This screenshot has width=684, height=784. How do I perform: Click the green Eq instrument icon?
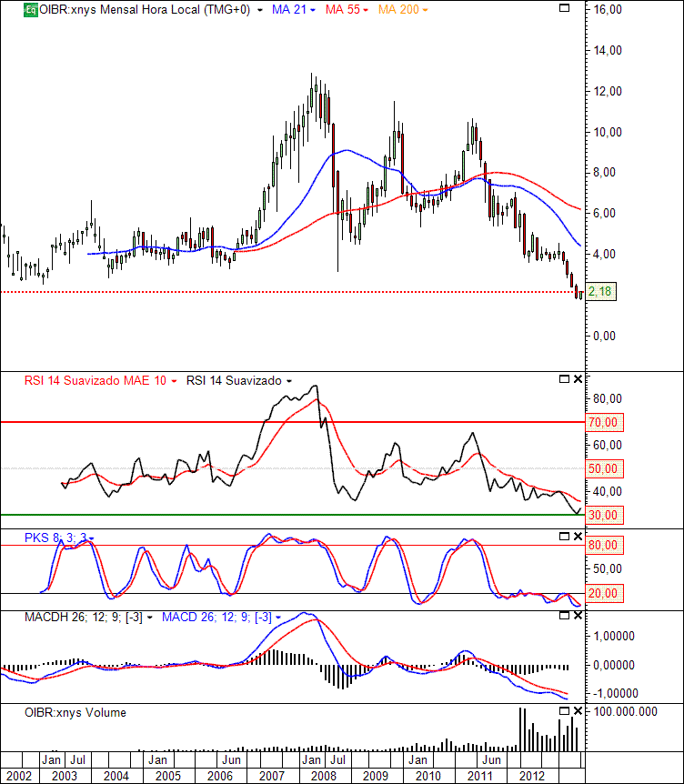pyautogui.click(x=31, y=10)
